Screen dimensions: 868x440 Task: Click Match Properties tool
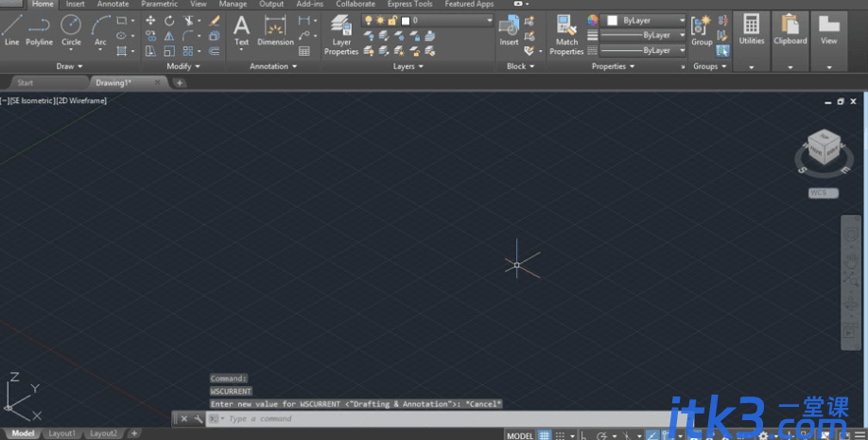click(x=566, y=35)
